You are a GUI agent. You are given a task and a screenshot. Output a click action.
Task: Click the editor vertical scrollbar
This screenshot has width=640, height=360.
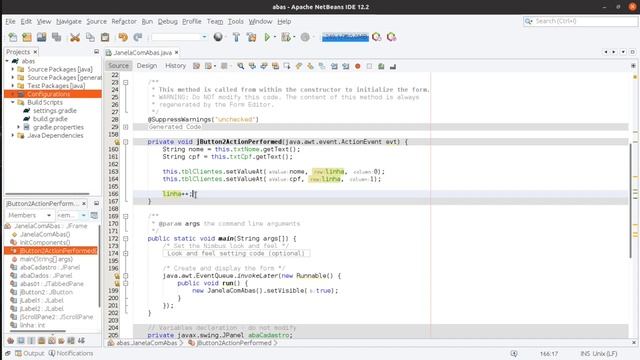tap(631, 200)
